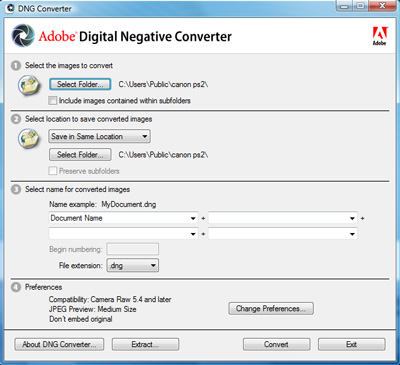Close the DNG Converter window
The height and width of the screenshot is (365, 400).
pos(382,6)
